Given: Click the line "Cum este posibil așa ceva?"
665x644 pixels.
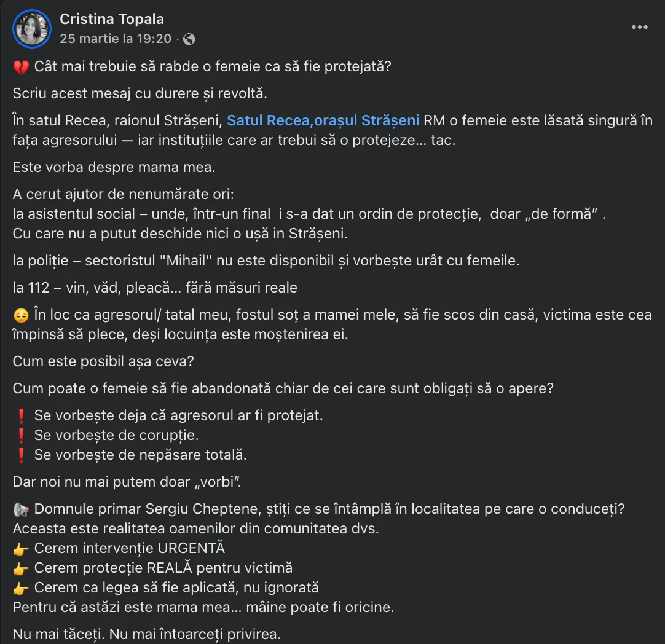Looking at the screenshot, I should (x=103, y=361).
